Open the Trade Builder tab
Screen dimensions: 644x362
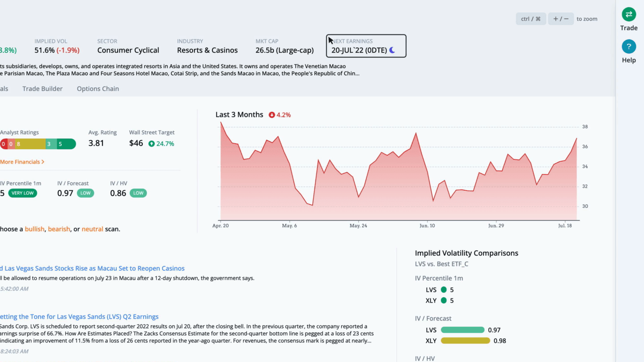42,88
